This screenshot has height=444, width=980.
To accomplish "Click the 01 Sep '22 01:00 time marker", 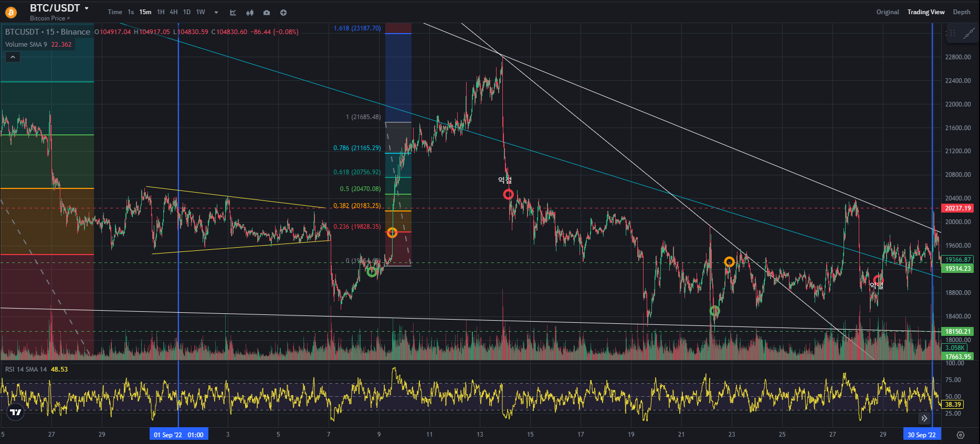I will tap(178, 435).
